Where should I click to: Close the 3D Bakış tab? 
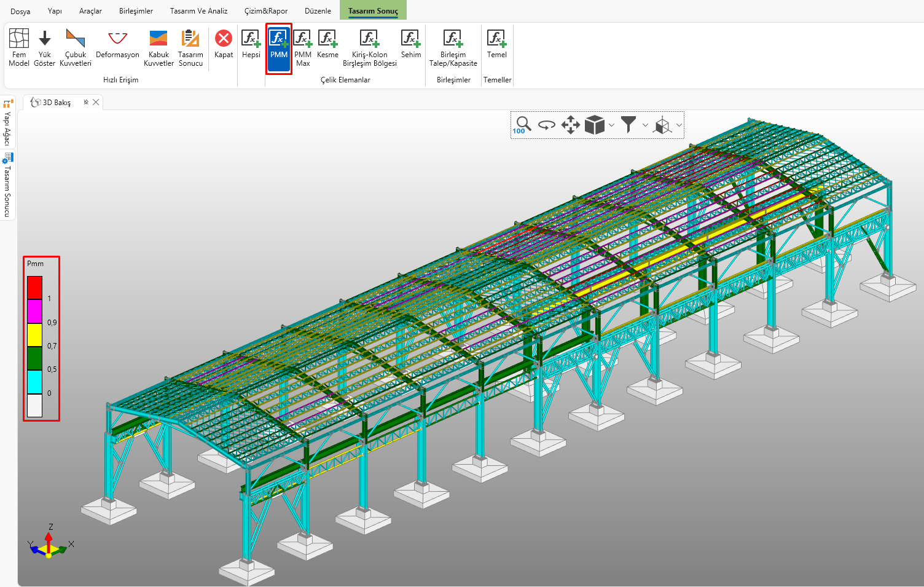click(96, 102)
